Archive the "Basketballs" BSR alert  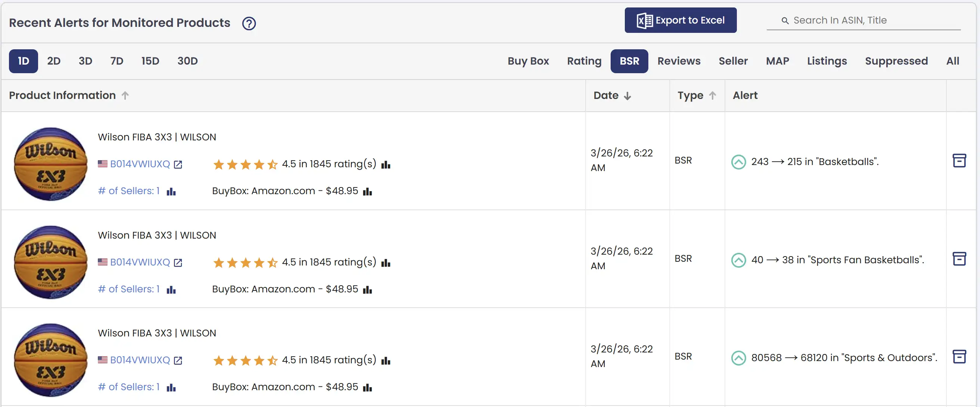coord(959,161)
